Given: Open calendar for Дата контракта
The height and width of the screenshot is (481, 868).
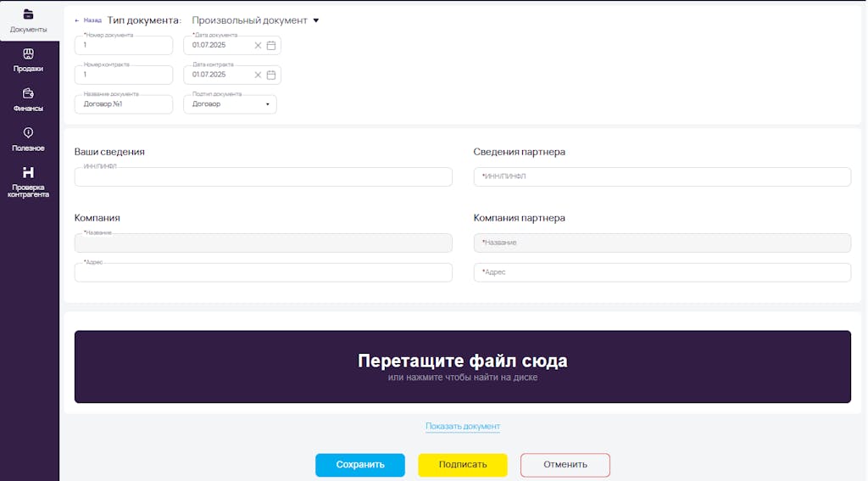Looking at the screenshot, I should (271, 75).
